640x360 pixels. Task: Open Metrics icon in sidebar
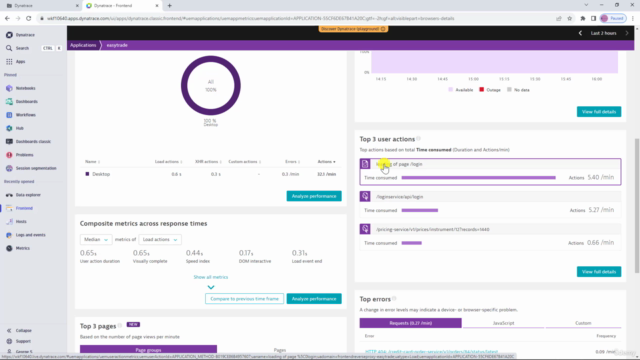(9, 248)
